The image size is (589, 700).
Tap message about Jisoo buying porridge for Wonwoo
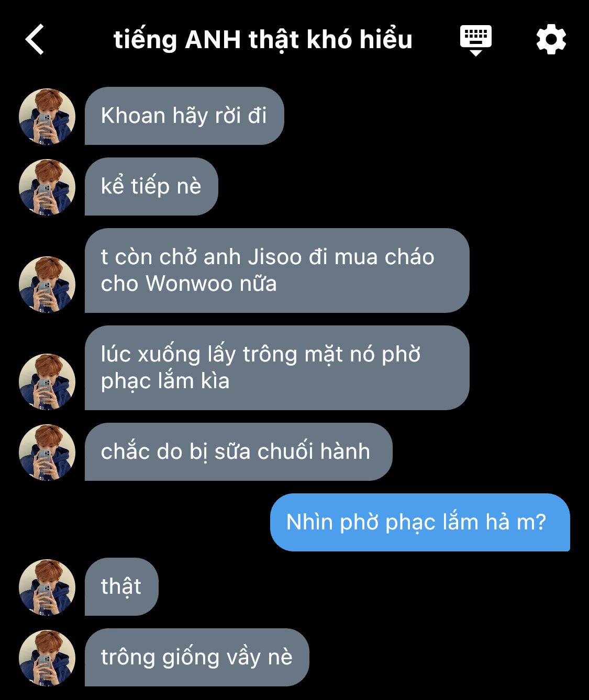[277, 270]
